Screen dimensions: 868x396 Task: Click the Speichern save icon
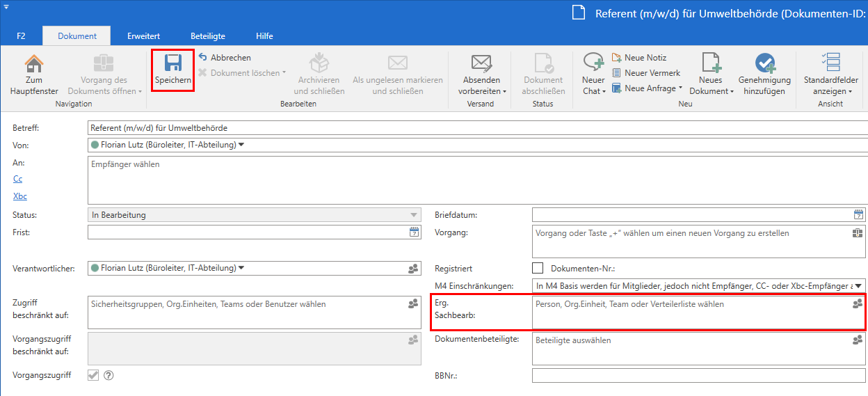(x=172, y=64)
